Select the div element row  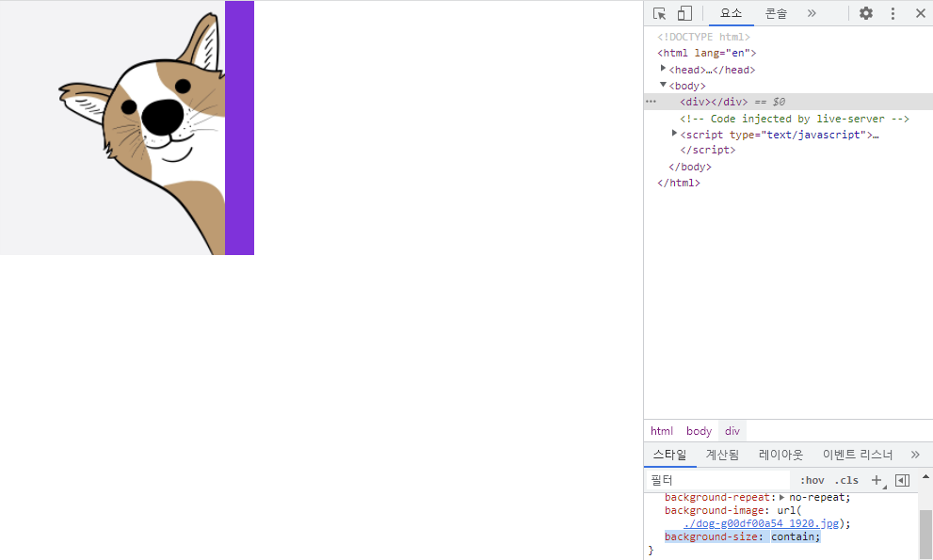coord(788,102)
